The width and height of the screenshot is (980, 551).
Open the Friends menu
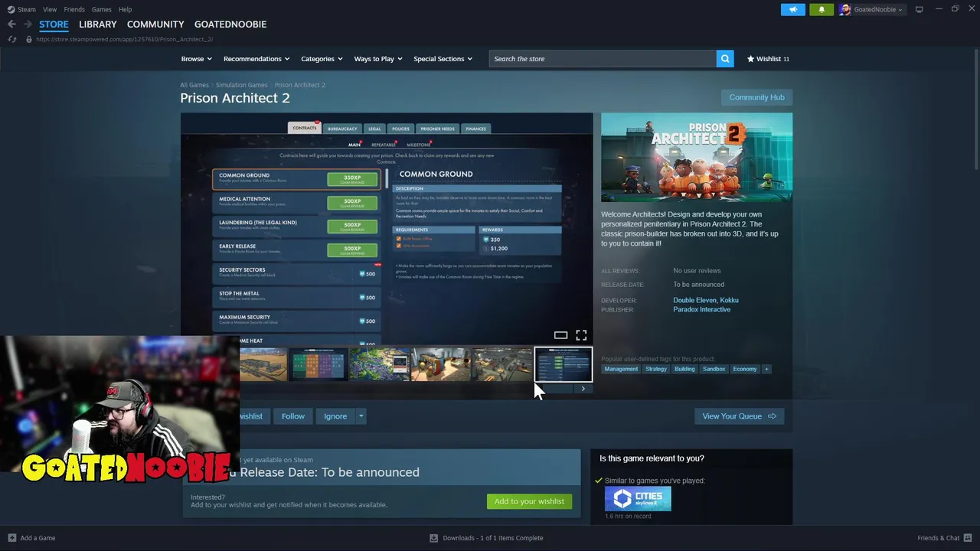74,9
